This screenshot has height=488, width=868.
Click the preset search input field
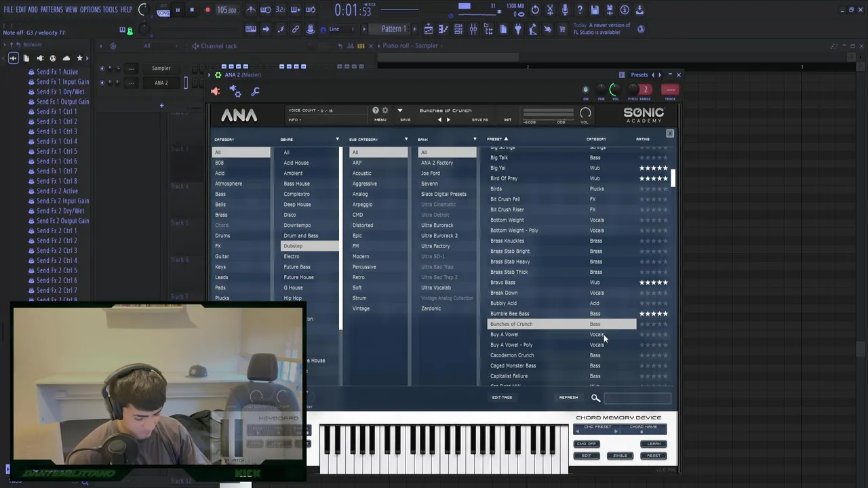(x=637, y=398)
